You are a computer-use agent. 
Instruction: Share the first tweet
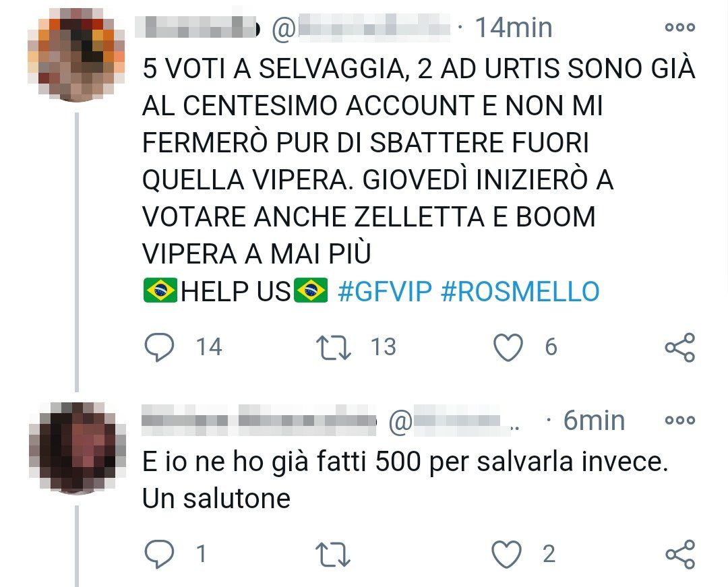tap(679, 348)
